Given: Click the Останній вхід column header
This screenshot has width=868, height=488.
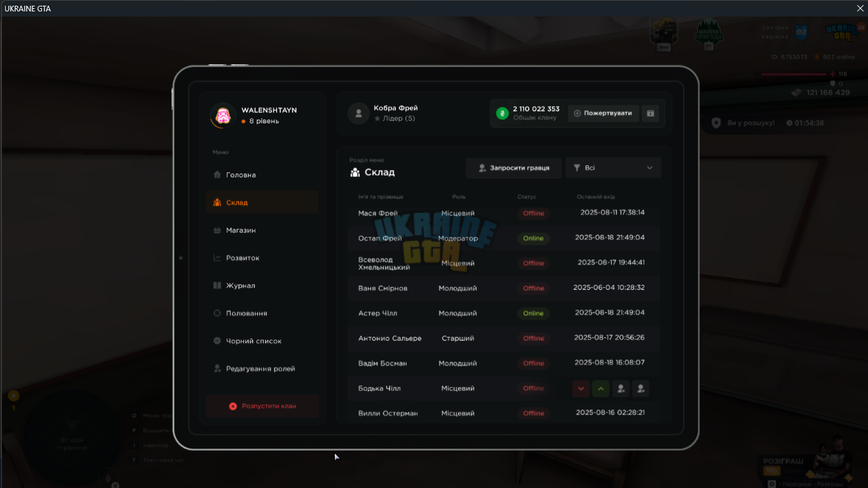Looking at the screenshot, I should pyautogui.click(x=595, y=197).
